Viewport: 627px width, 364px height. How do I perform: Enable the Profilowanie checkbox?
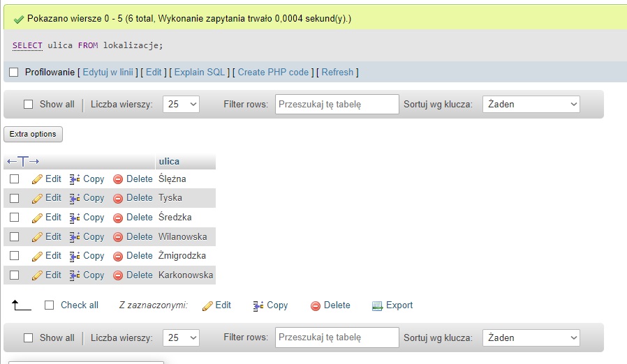(14, 72)
